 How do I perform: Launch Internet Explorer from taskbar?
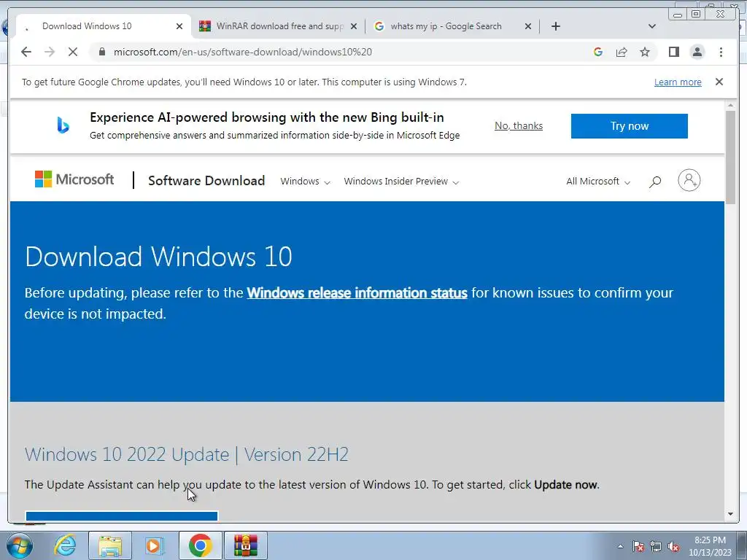coord(65,545)
